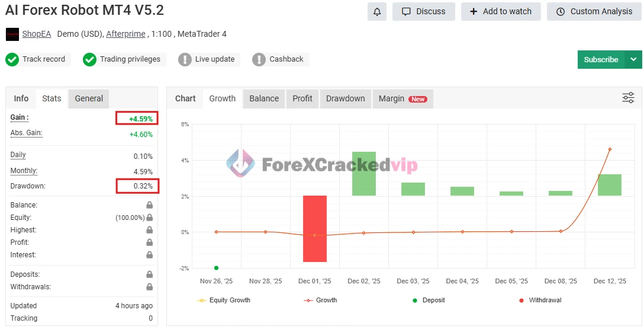Toggle Withdrawal markers in legend
This screenshot has width=644, height=329.
[540, 300]
